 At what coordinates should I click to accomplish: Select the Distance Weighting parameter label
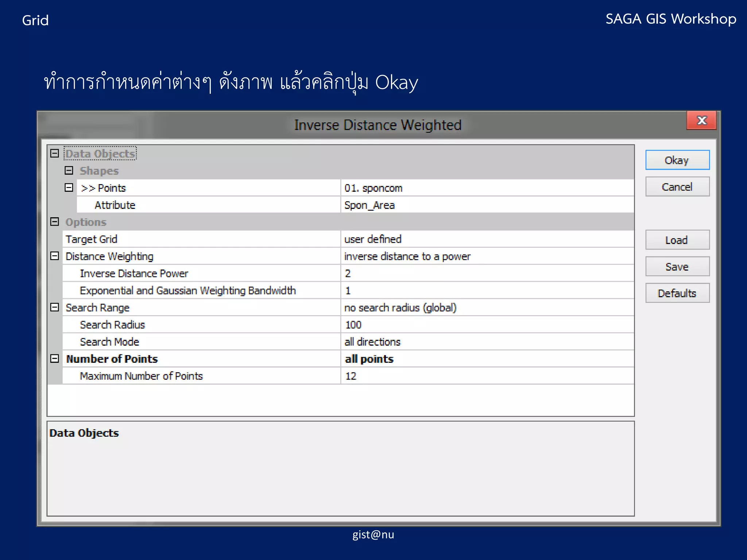pyautogui.click(x=109, y=256)
